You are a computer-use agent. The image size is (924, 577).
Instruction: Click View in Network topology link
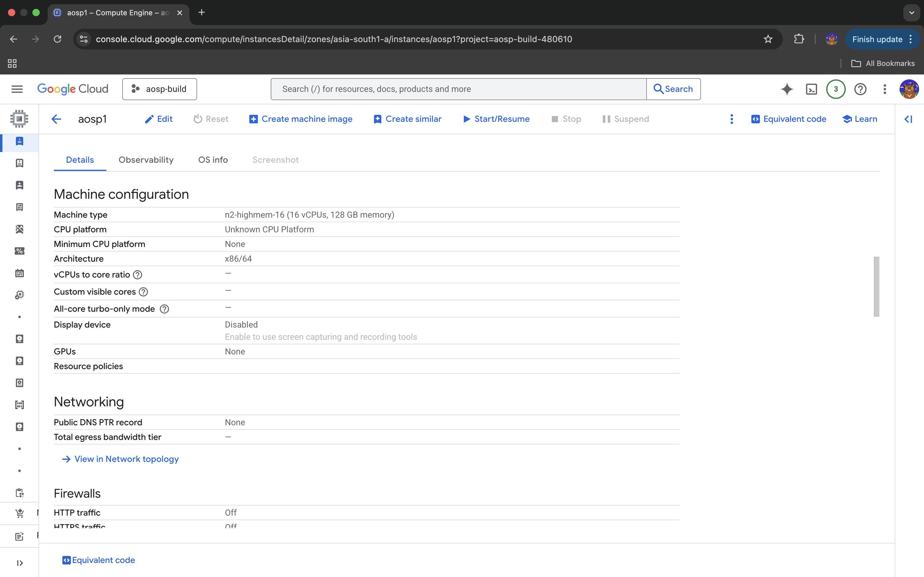coord(127,459)
